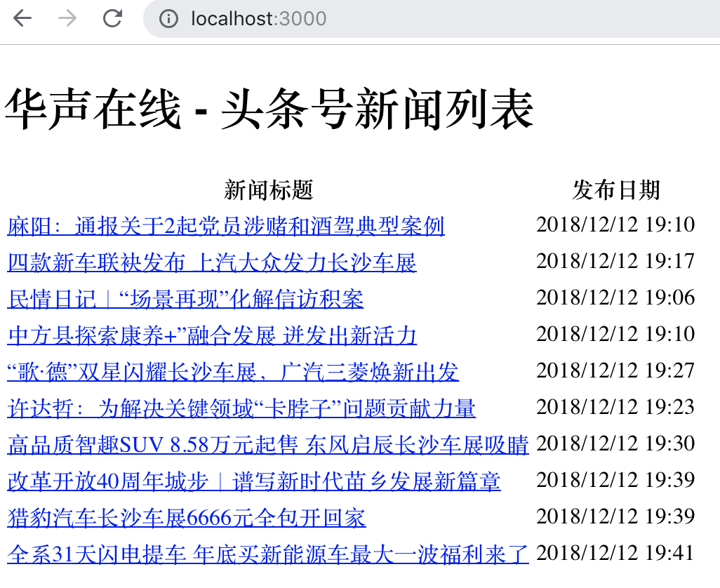Open site information icon in address bar

[168, 19]
